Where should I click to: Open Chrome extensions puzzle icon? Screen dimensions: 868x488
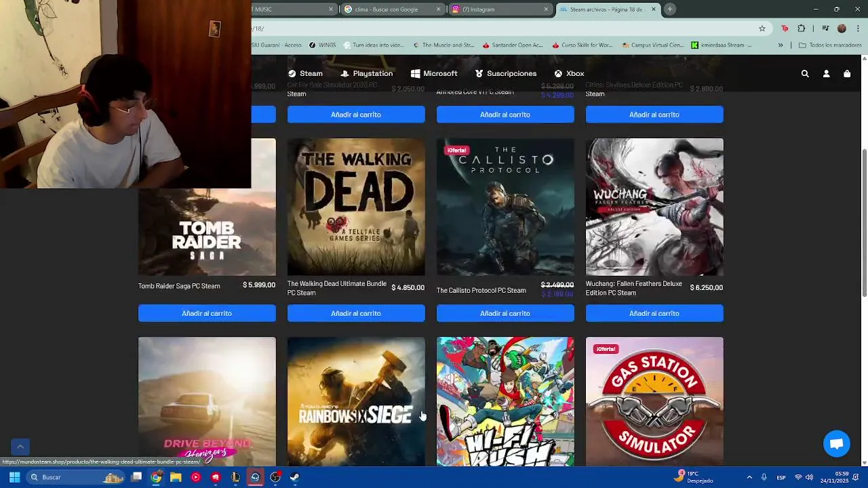(802, 28)
